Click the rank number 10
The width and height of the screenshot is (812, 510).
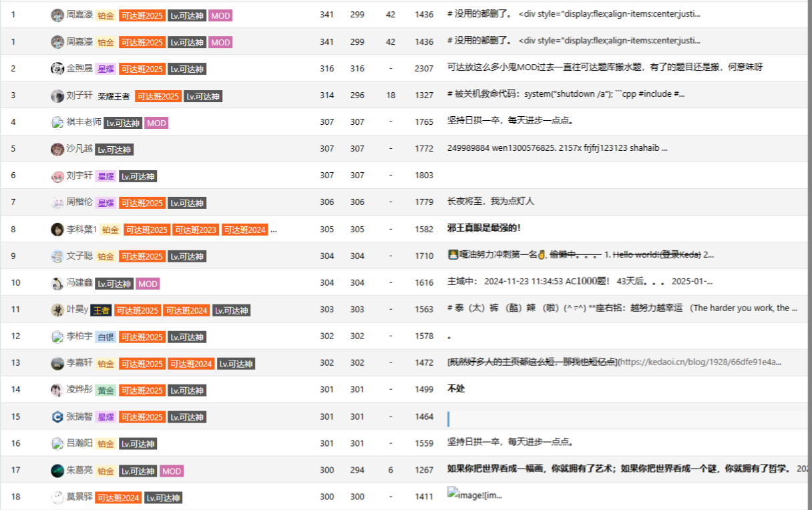tap(16, 283)
